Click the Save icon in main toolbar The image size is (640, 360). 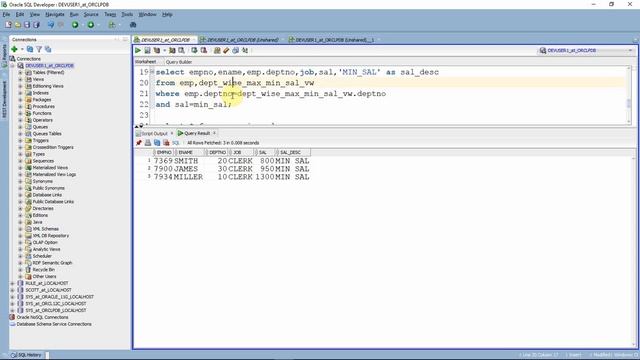(27, 25)
